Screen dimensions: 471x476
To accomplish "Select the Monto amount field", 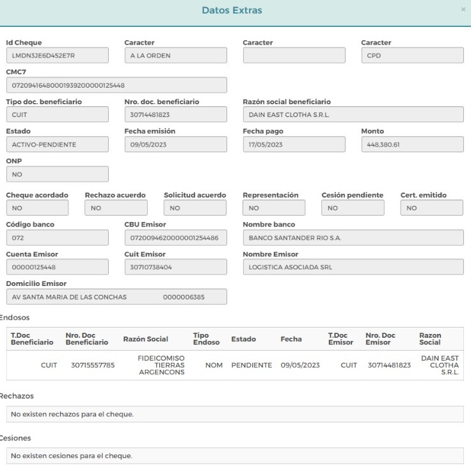I will [x=412, y=144].
